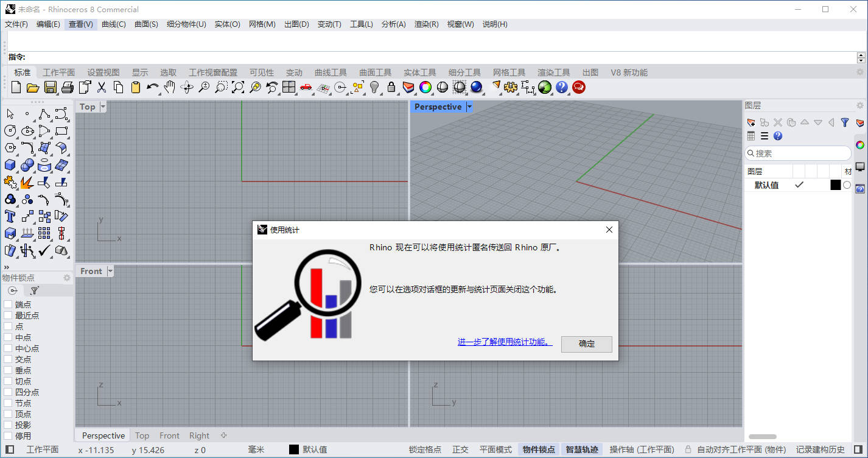
Task: Check the 中点 snap option
Action: pos(8,337)
